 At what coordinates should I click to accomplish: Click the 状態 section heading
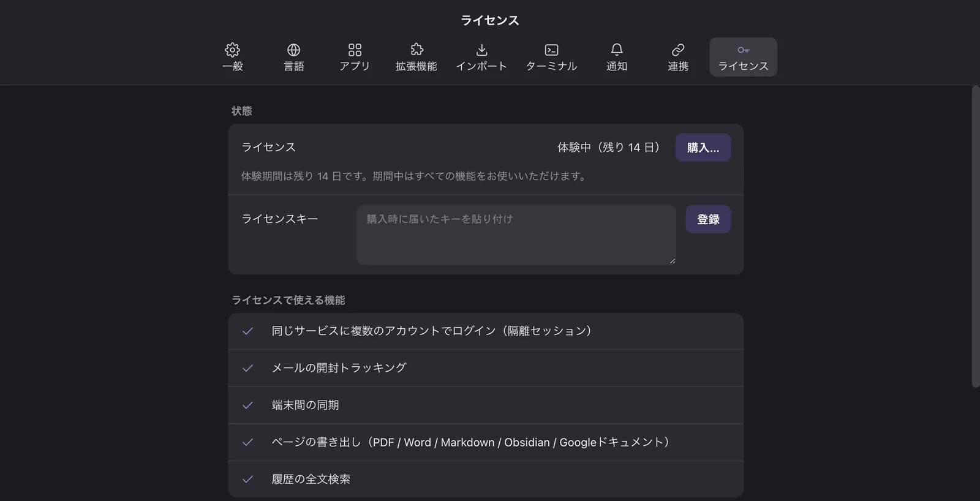(x=241, y=111)
